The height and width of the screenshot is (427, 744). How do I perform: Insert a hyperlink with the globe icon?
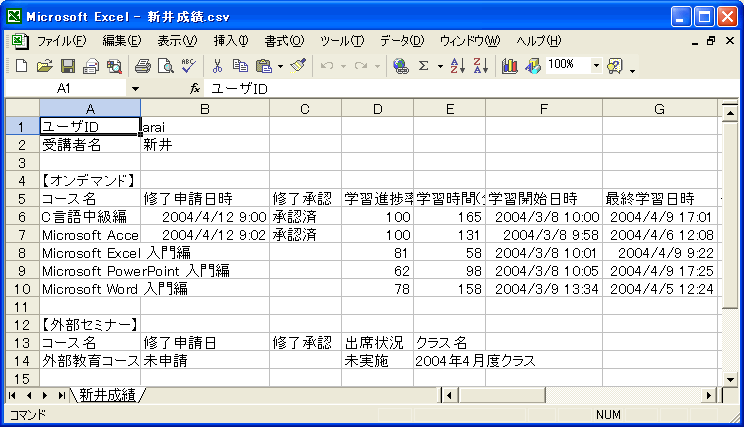point(401,66)
